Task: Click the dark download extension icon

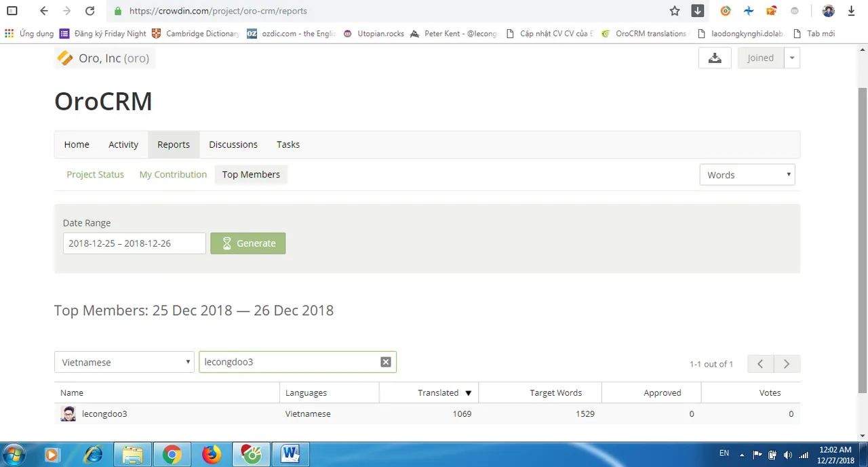Action: (698, 11)
